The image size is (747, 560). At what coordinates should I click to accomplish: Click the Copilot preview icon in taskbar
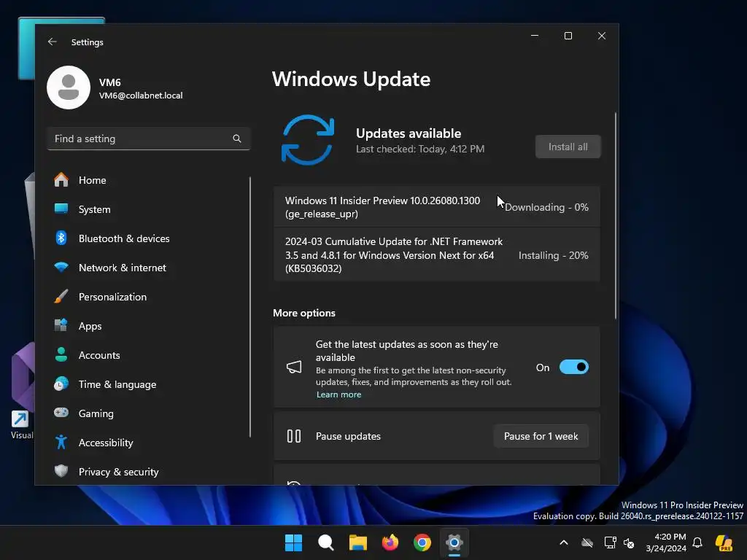[724, 542]
